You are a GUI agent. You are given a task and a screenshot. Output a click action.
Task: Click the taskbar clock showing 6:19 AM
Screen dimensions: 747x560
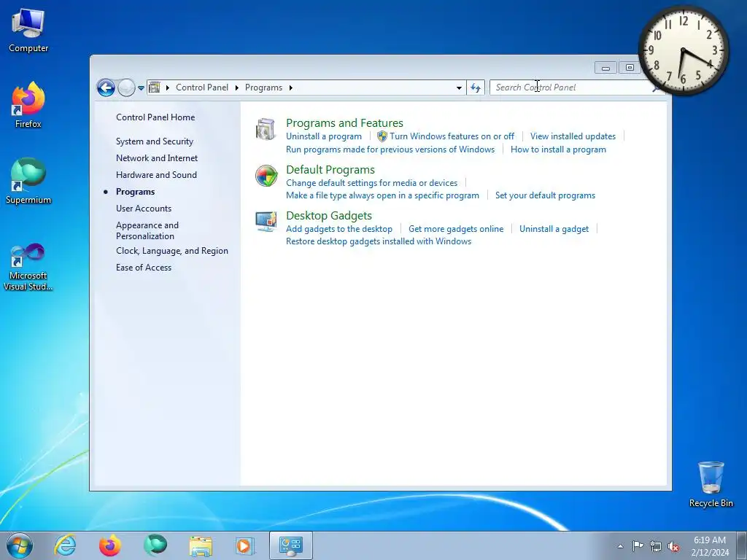point(710,546)
